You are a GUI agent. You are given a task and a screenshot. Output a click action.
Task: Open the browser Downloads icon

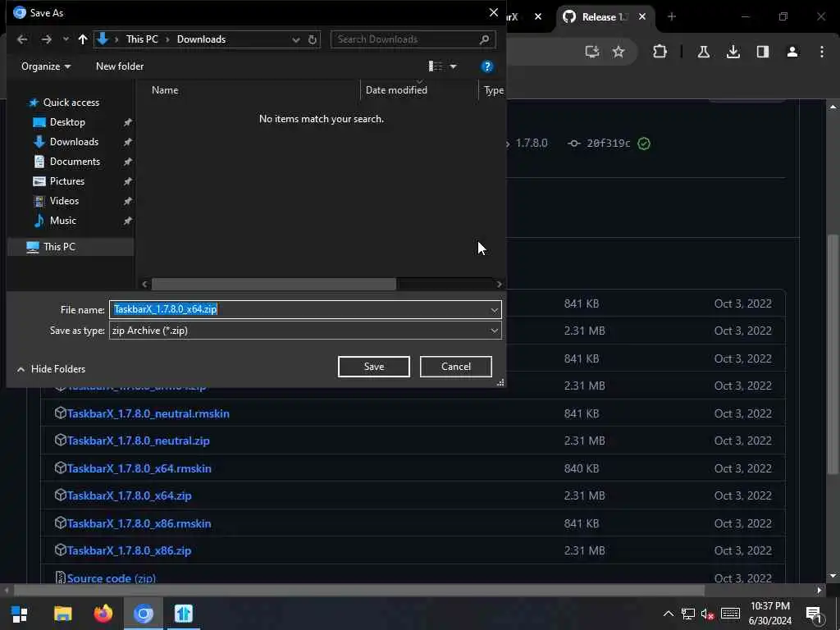733,52
